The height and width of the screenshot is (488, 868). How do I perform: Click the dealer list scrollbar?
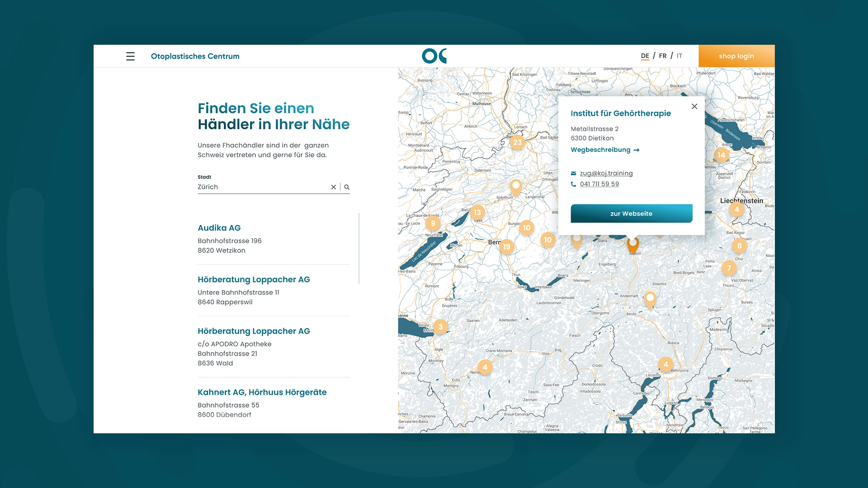[359, 249]
